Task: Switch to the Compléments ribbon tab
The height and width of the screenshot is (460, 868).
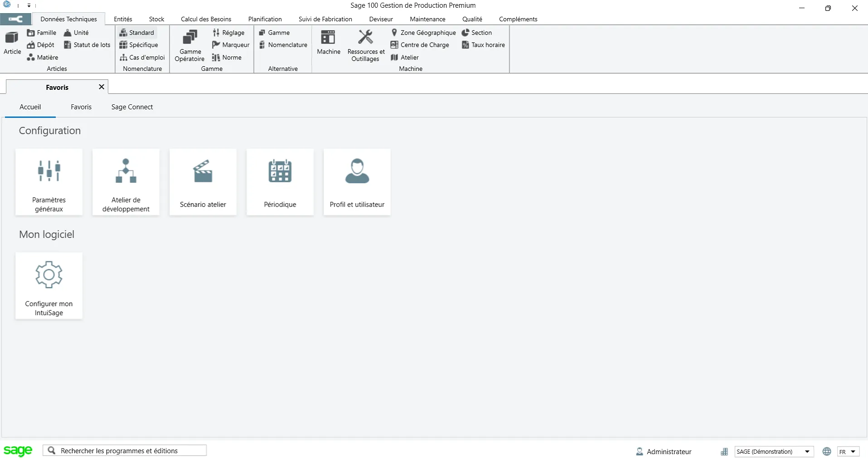Action: point(518,19)
